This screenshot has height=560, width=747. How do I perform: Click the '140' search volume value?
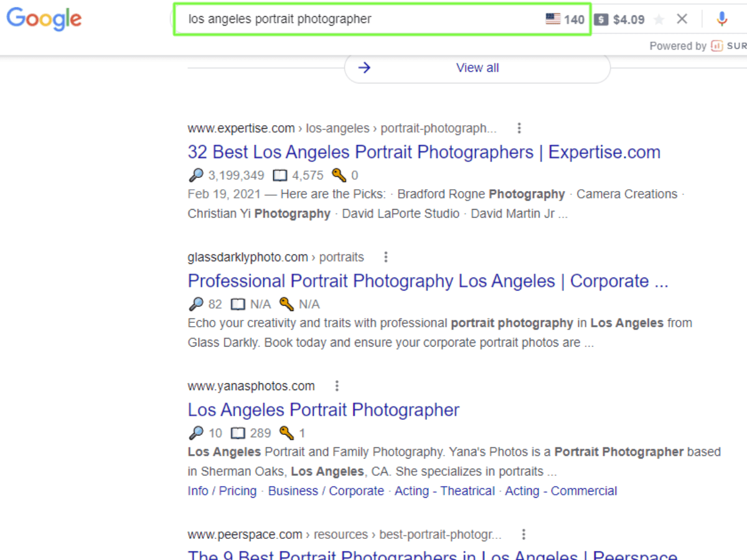pyautogui.click(x=574, y=19)
